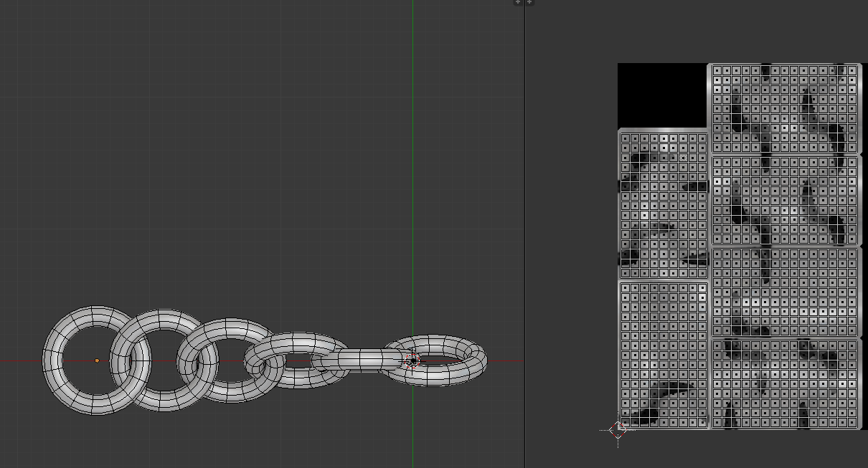
Task: Click the 2D cursor in the UV editor
Action: pyautogui.click(x=618, y=429)
